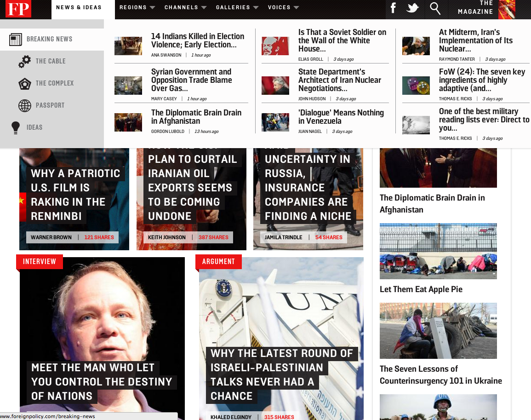Click author Gordon Lubold

click(x=168, y=131)
